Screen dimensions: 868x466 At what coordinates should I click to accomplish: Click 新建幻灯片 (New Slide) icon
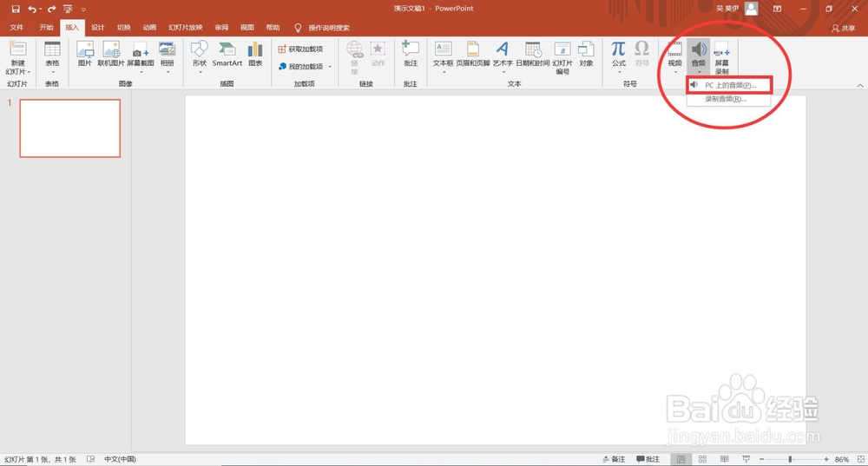[x=17, y=50]
